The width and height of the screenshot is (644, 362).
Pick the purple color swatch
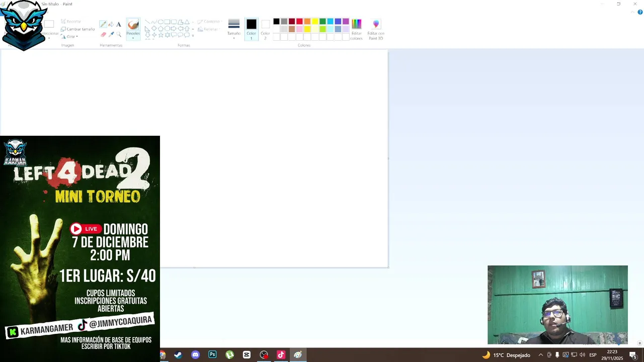point(346,21)
